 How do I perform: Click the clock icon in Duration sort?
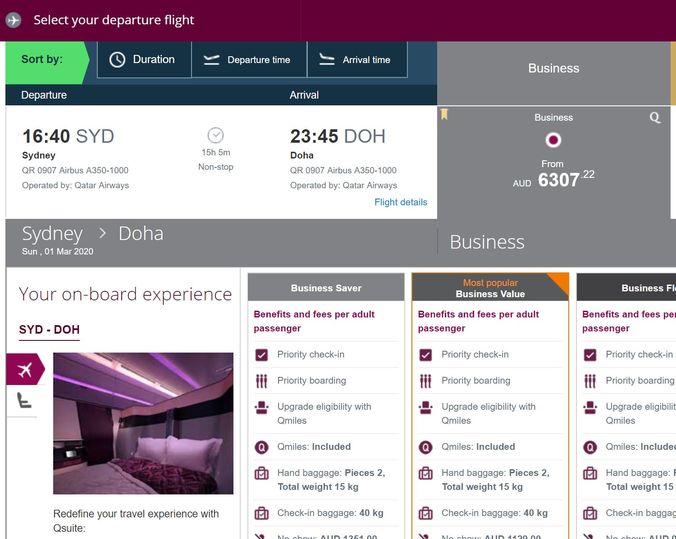(x=117, y=60)
